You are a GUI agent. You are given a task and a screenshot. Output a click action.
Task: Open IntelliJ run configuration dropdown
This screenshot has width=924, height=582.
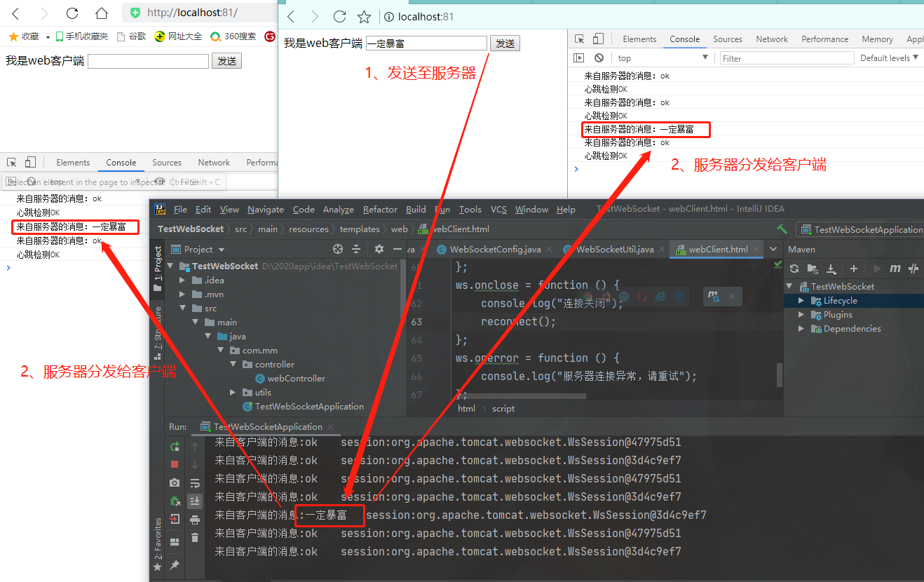[861, 229]
